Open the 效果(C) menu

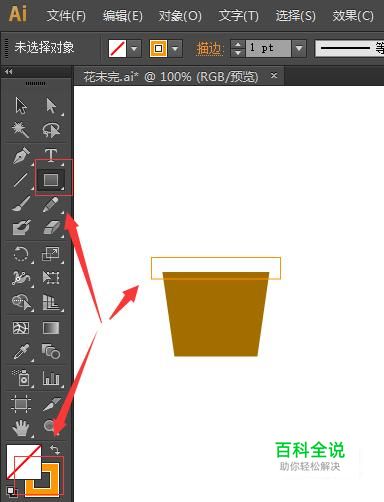click(353, 16)
